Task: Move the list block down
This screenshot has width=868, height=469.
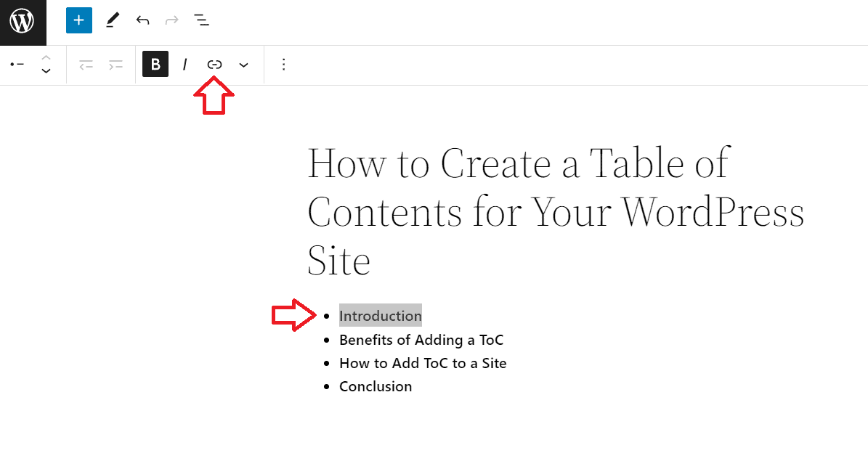Action: pyautogui.click(x=46, y=71)
